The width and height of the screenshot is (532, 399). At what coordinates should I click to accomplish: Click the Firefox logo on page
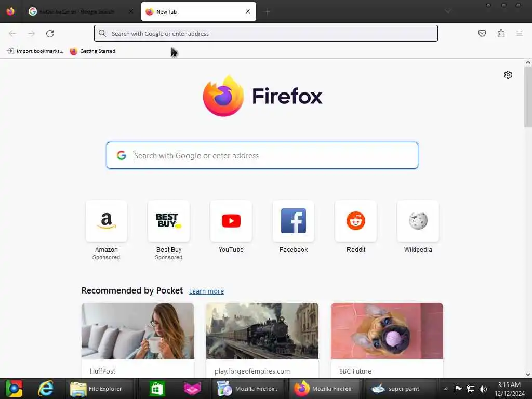[262, 96]
